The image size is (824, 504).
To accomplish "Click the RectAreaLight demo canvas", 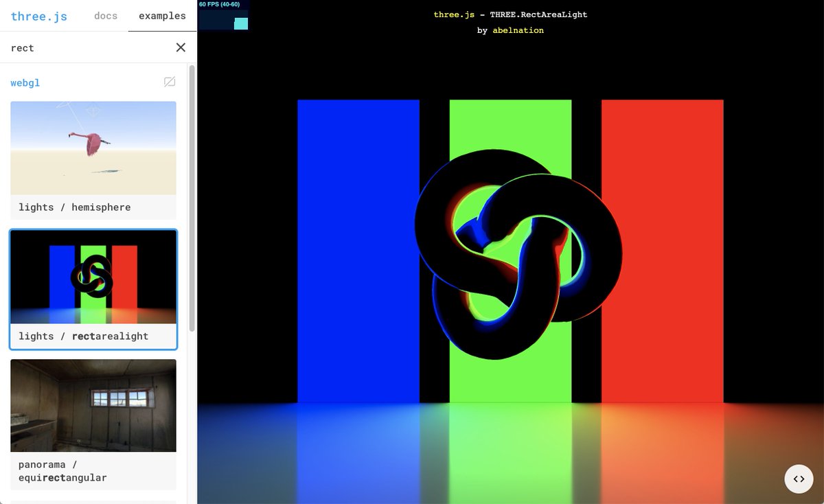I will [x=510, y=275].
